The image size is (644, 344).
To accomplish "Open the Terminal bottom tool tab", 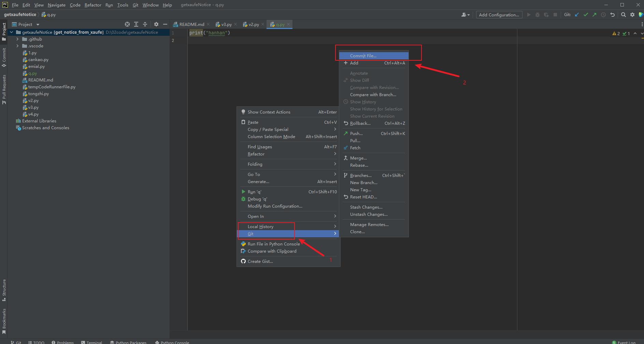I will coord(91,342).
